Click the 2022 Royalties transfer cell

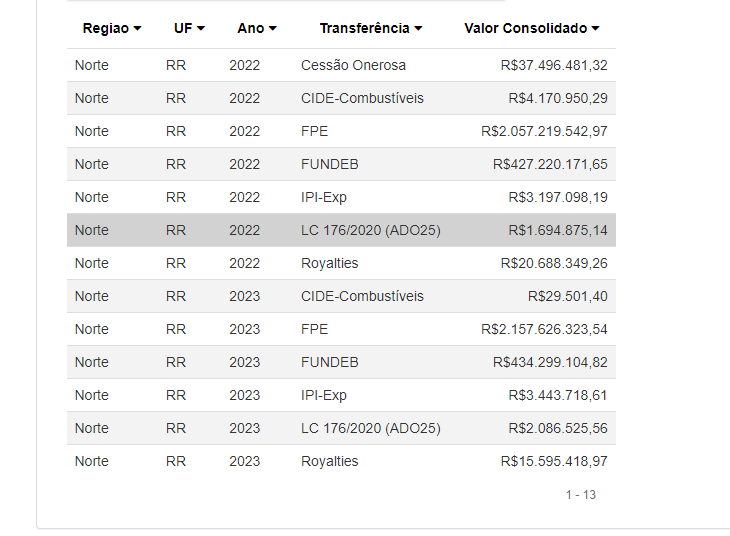click(329, 263)
